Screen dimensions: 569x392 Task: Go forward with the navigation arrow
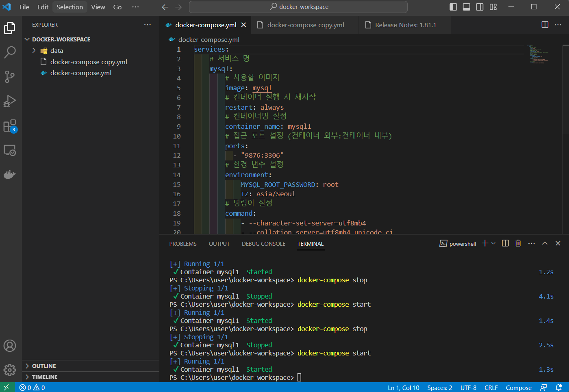[178, 7]
